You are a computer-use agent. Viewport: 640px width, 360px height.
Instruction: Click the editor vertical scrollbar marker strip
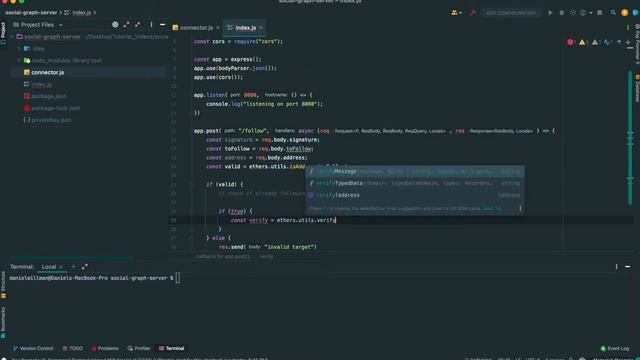click(x=631, y=139)
